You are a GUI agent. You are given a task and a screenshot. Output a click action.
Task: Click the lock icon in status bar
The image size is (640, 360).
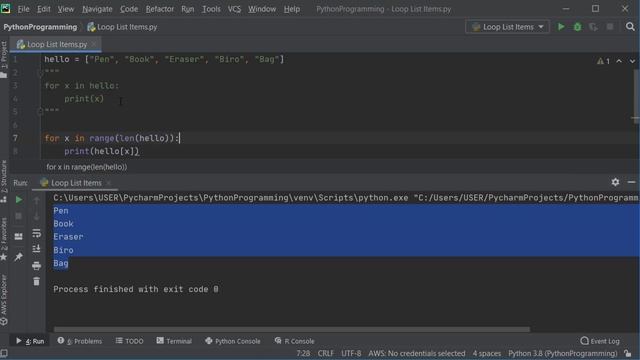coord(628,353)
